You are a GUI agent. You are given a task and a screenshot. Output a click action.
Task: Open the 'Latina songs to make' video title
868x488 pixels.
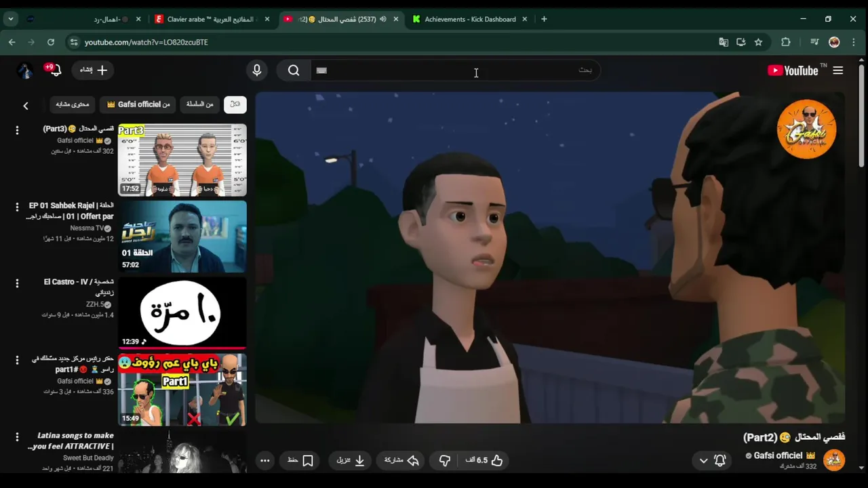click(x=71, y=441)
